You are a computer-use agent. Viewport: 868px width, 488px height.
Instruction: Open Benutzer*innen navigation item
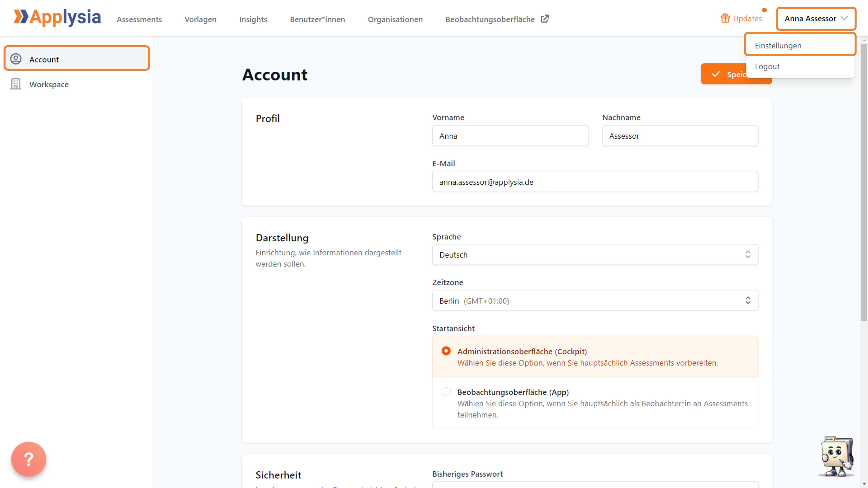(317, 19)
